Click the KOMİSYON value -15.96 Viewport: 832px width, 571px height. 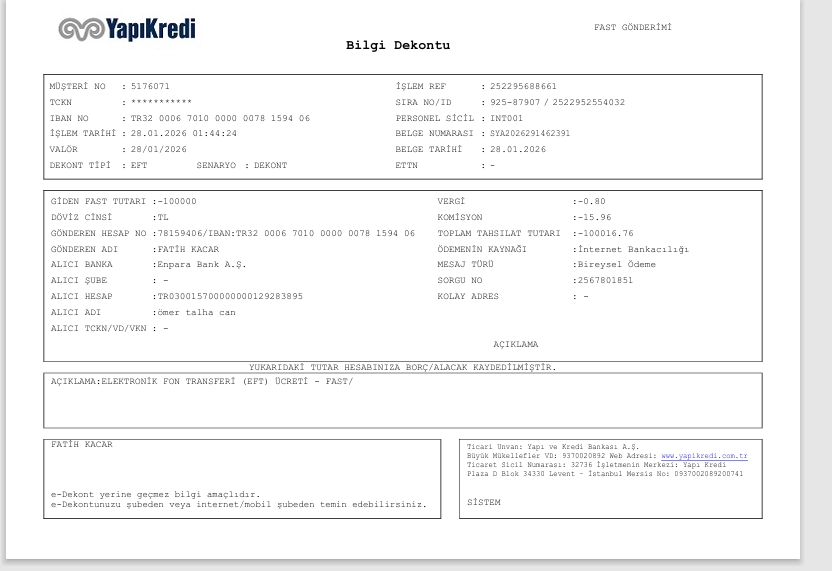(x=594, y=217)
